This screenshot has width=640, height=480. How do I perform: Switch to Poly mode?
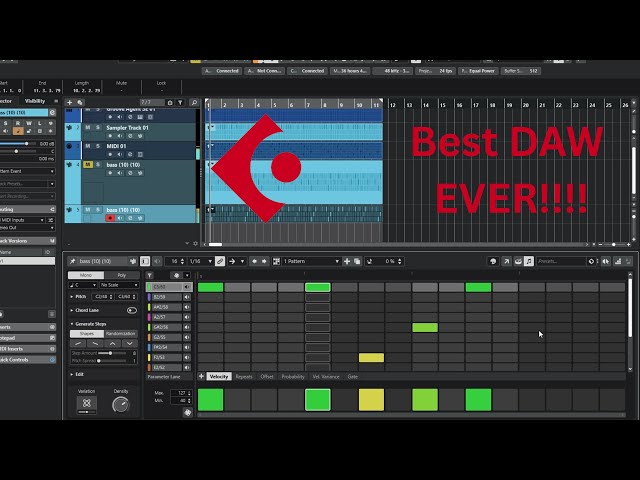click(122, 275)
